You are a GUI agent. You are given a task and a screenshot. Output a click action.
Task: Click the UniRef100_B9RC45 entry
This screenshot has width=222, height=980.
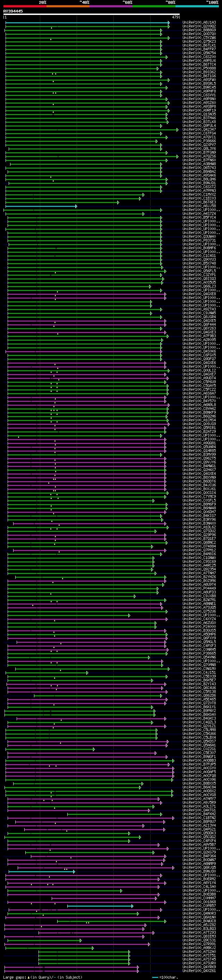point(199,88)
